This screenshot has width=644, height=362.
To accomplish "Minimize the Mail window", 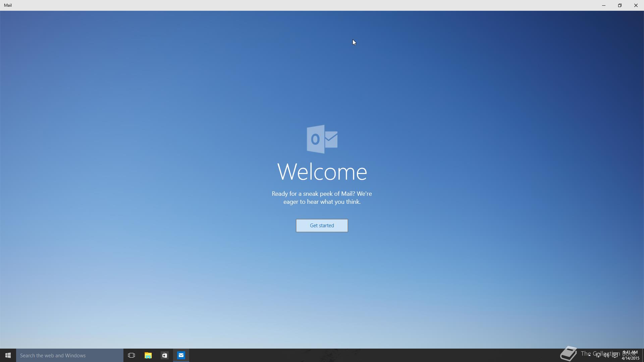I will (x=604, y=5).
